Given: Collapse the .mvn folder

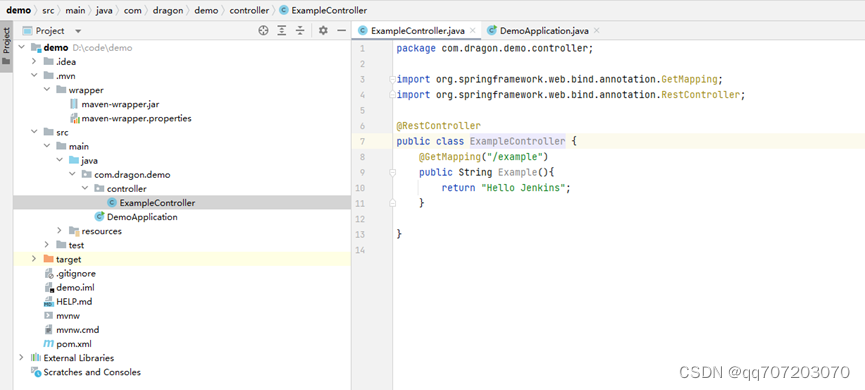Looking at the screenshot, I should [34, 76].
